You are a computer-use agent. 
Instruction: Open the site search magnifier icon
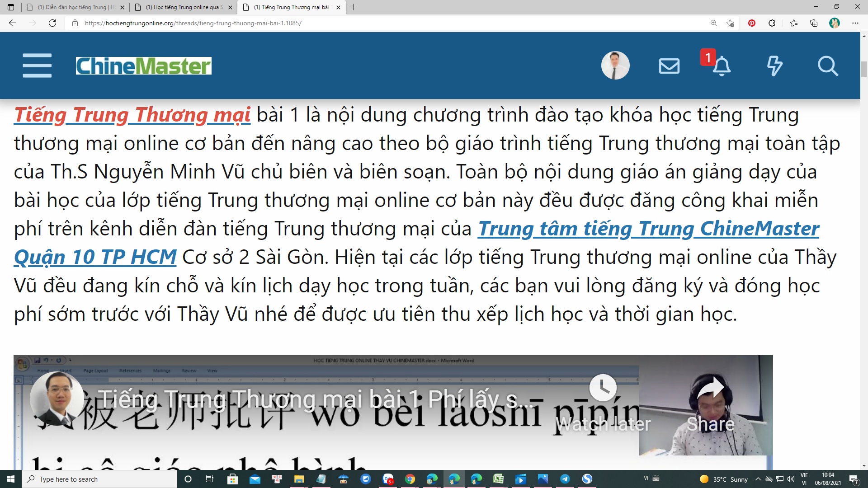[828, 66]
